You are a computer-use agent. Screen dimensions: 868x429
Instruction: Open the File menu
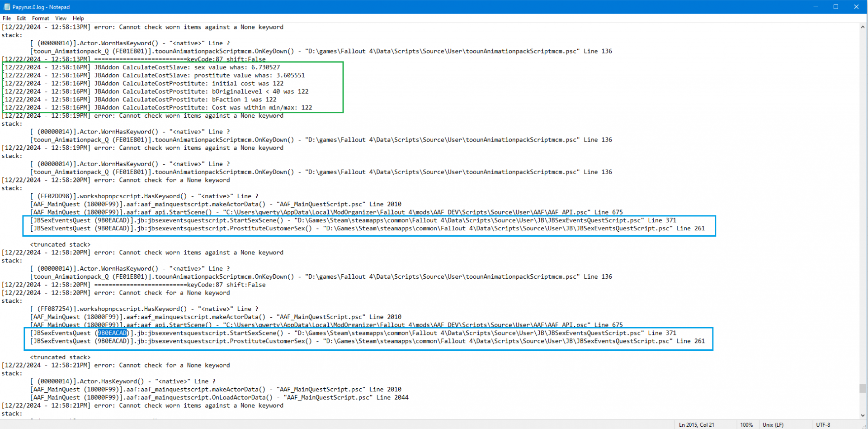pos(7,18)
